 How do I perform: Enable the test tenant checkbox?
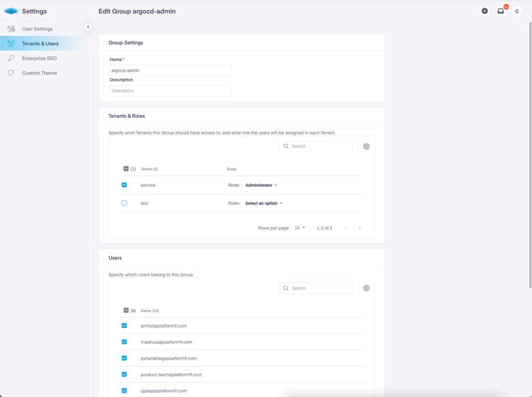click(x=124, y=203)
